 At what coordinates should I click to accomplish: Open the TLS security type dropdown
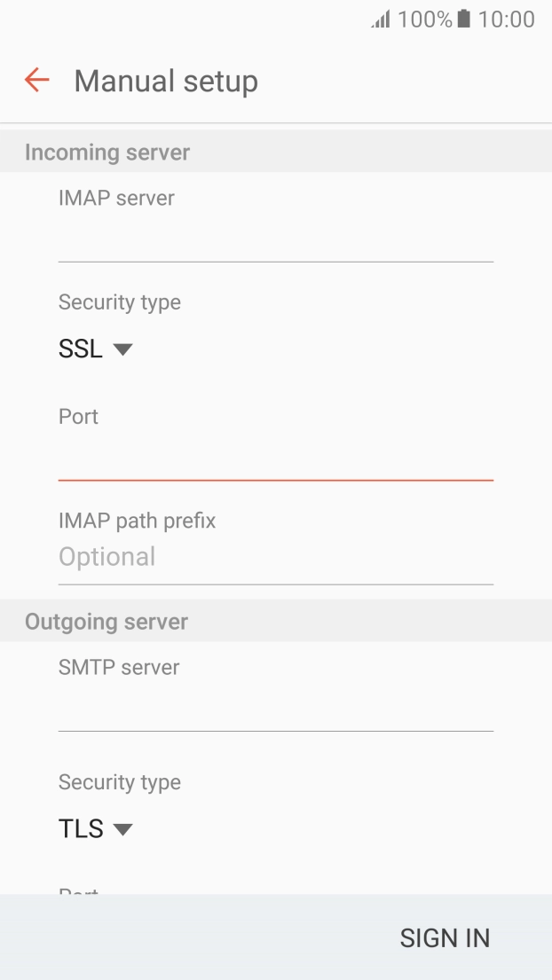tap(95, 829)
